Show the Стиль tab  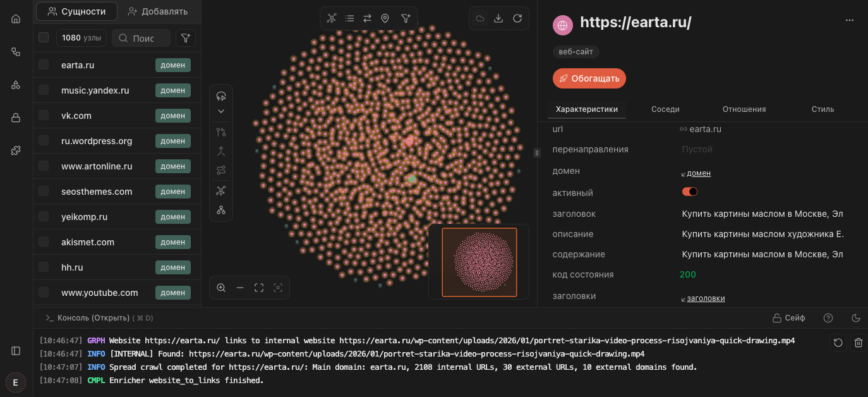tap(823, 109)
